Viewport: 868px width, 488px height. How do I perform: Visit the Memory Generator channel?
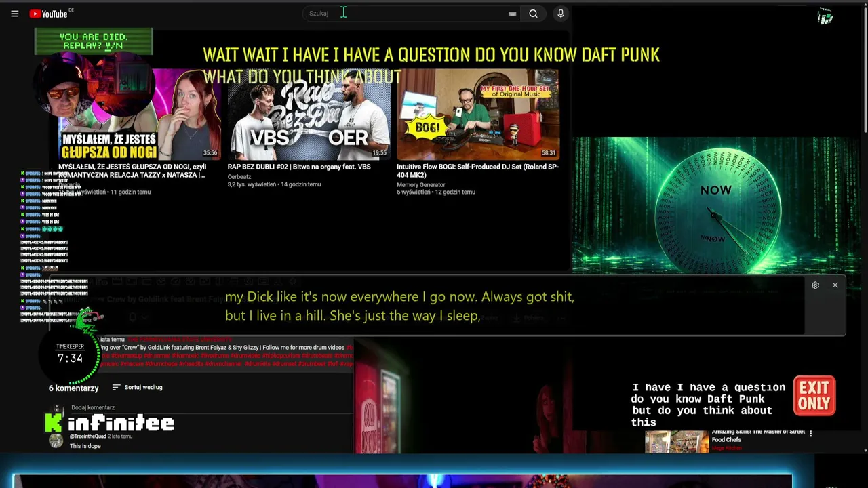(421, 185)
